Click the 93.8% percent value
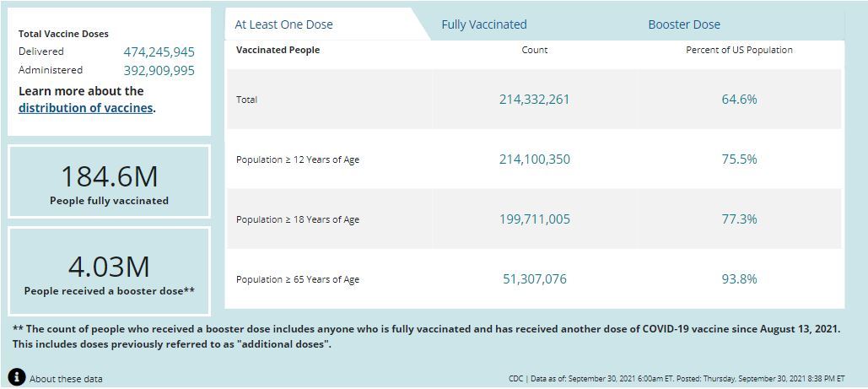Screen dimensions: 868x389 tap(739, 279)
